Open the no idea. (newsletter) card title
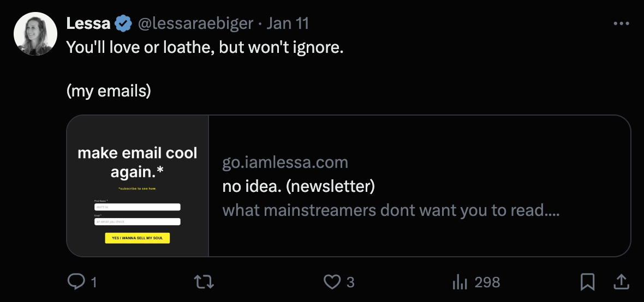Image resolution: width=644 pixels, height=302 pixels. [299, 186]
